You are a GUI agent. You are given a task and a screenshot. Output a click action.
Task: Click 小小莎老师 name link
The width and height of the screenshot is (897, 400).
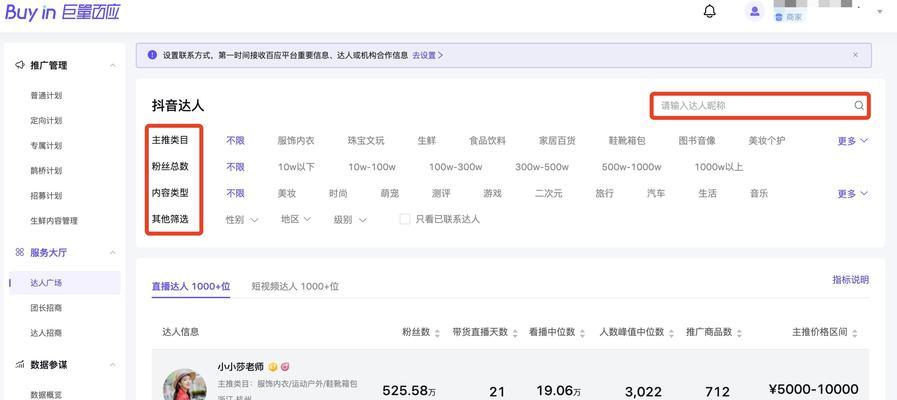pos(240,367)
